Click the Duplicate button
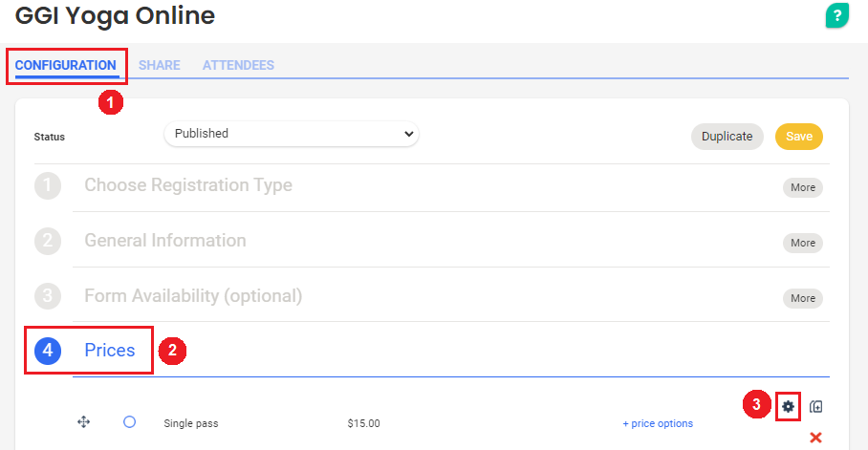Screen dimensions: 868x450 (x=727, y=137)
